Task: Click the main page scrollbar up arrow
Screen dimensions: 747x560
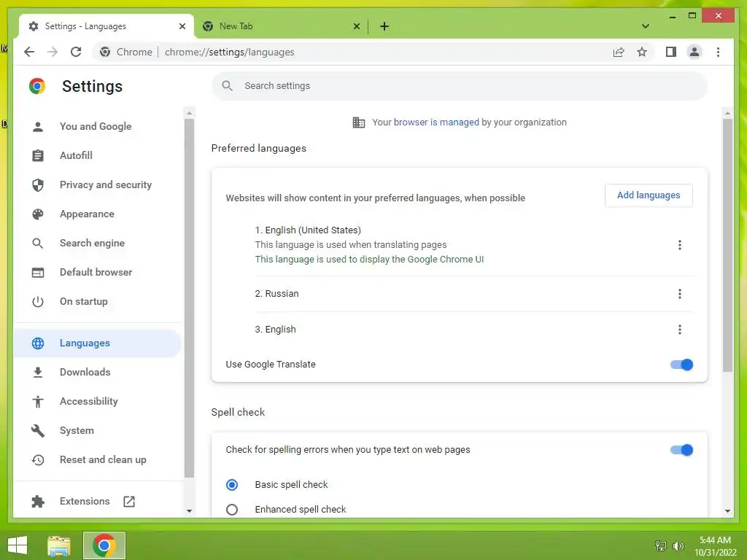Action: [x=727, y=113]
